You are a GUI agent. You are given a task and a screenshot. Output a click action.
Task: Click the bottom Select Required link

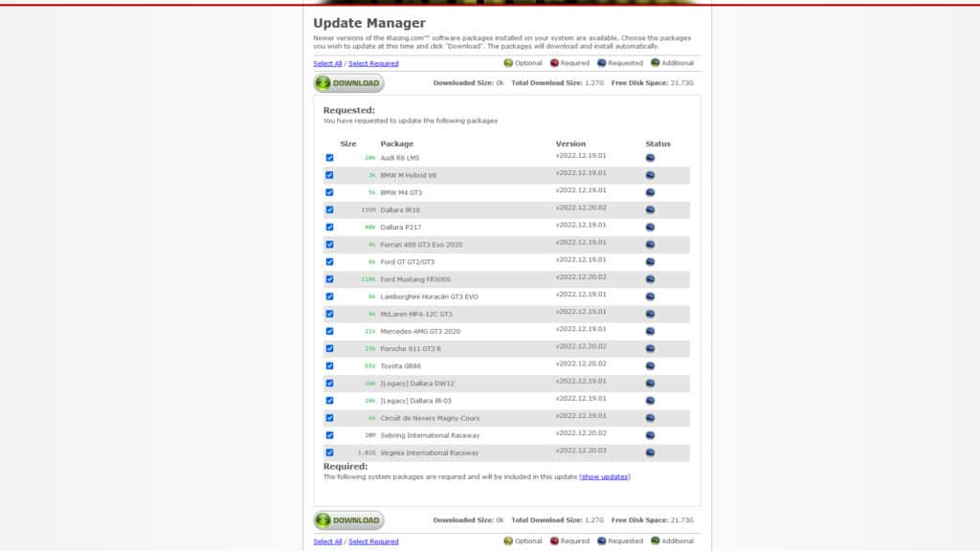click(x=373, y=541)
